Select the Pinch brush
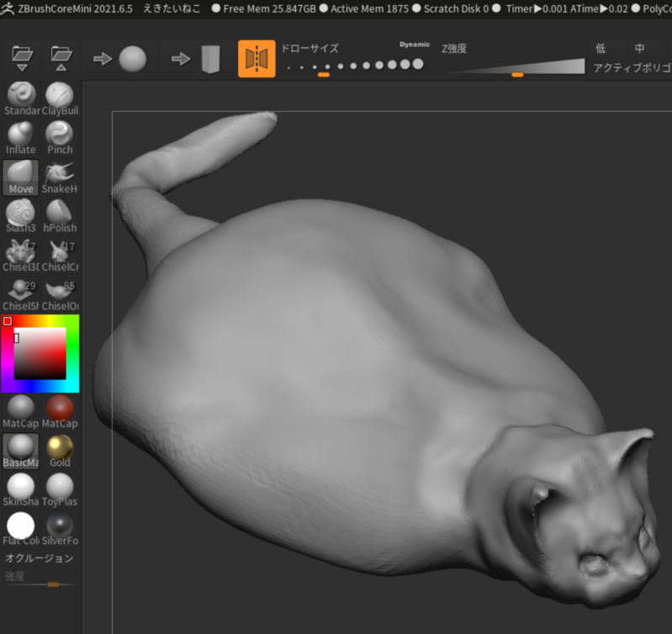Viewport: 672px width, 634px height. 60,138
